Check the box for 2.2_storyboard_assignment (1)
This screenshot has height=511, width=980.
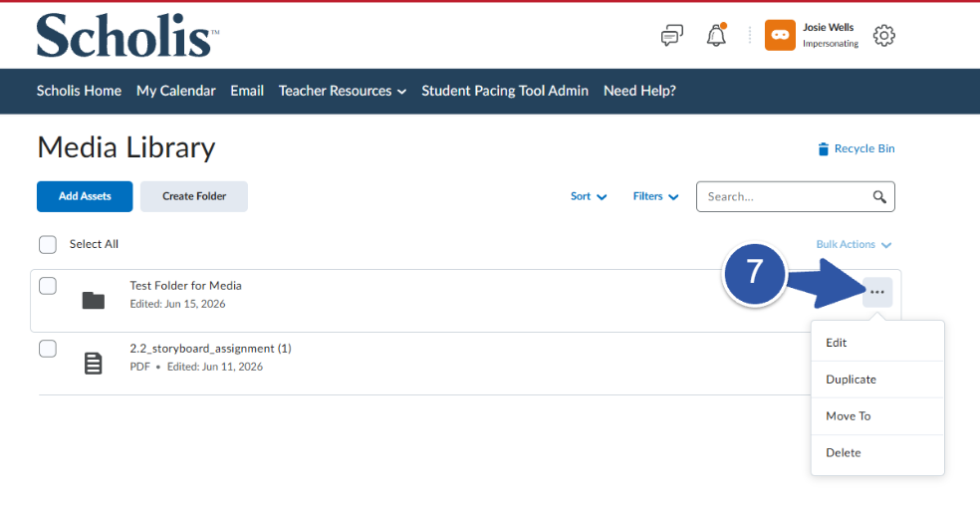click(48, 349)
